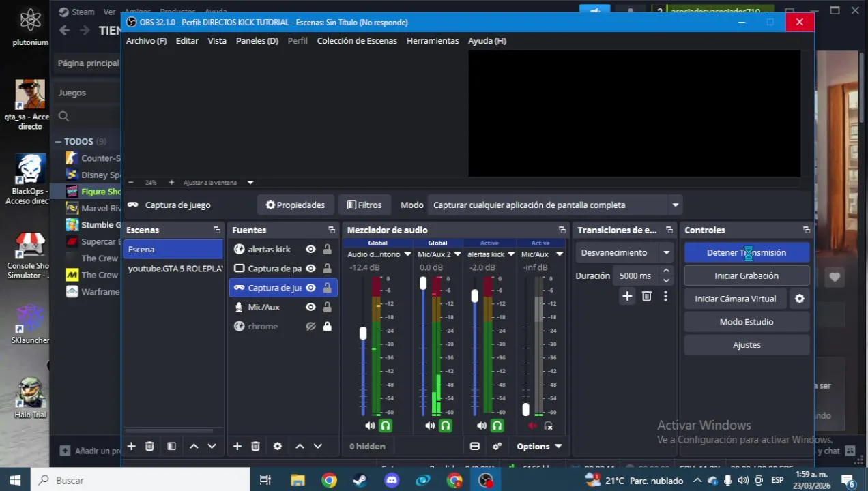
Task: Open Discord from the Windows taskbar
Action: point(392,480)
